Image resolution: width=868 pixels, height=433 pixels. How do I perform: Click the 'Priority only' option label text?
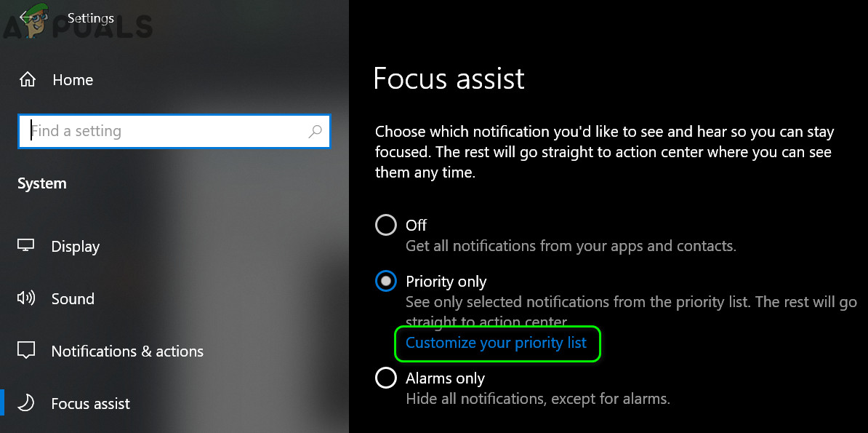click(x=446, y=282)
